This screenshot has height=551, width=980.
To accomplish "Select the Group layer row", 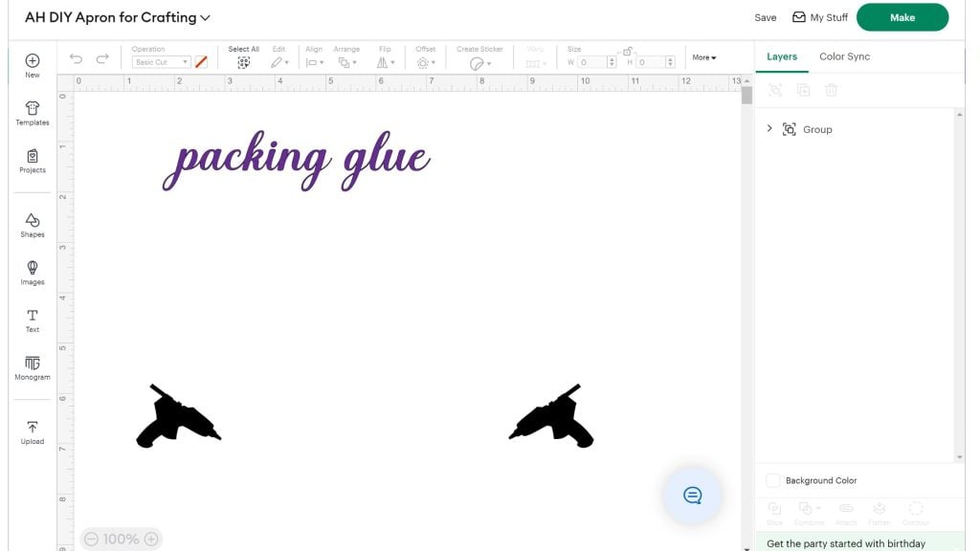I will [857, 129].
